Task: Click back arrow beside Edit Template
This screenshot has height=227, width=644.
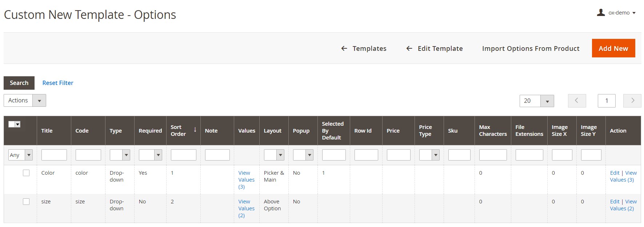Action: pos(409,48)
